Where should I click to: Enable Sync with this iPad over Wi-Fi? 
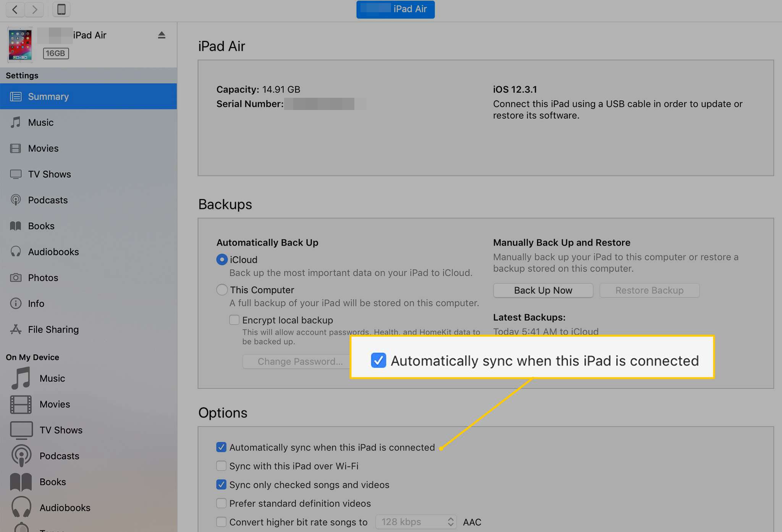[221, 466]
